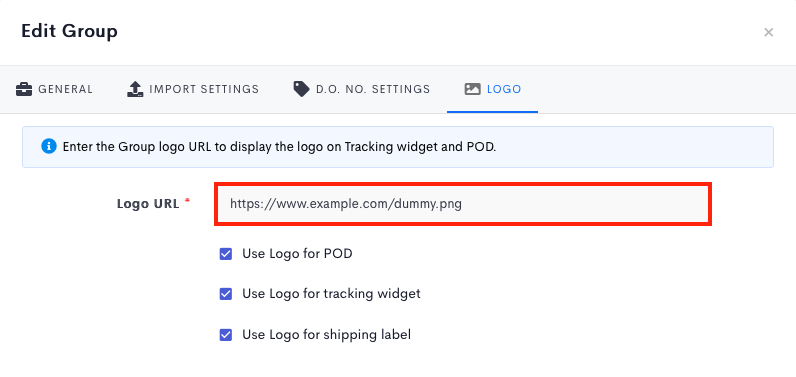Click the 'Use Logo for tracking widget' text
The width and height of the screenshot is (796, 377).
pyautogui.click(x=331, y=294)
